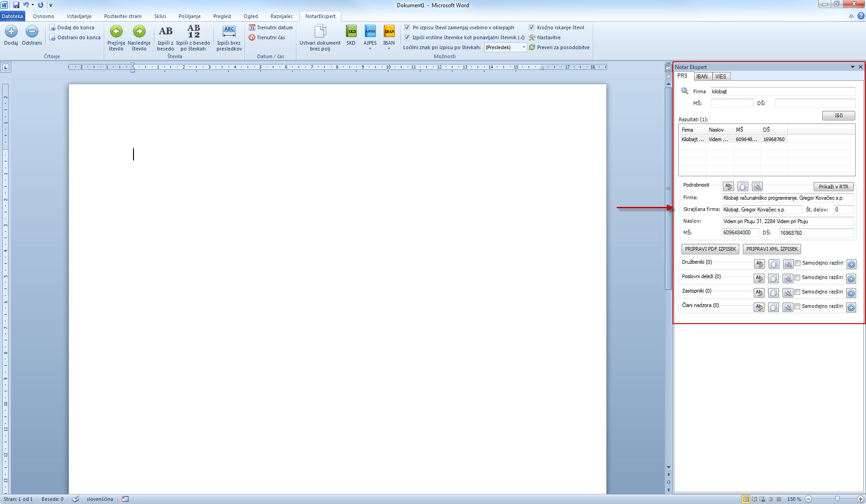
Task: Click the SKD ribbon icon
Action: click(x=351, y=31)
